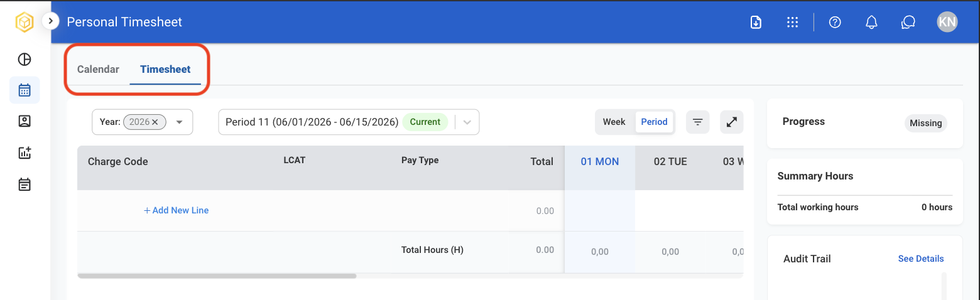Viewport: 980px width, 300px height.
Task: Open the dashboard pie chart sidebar icon
Action: tap(24, 60)
